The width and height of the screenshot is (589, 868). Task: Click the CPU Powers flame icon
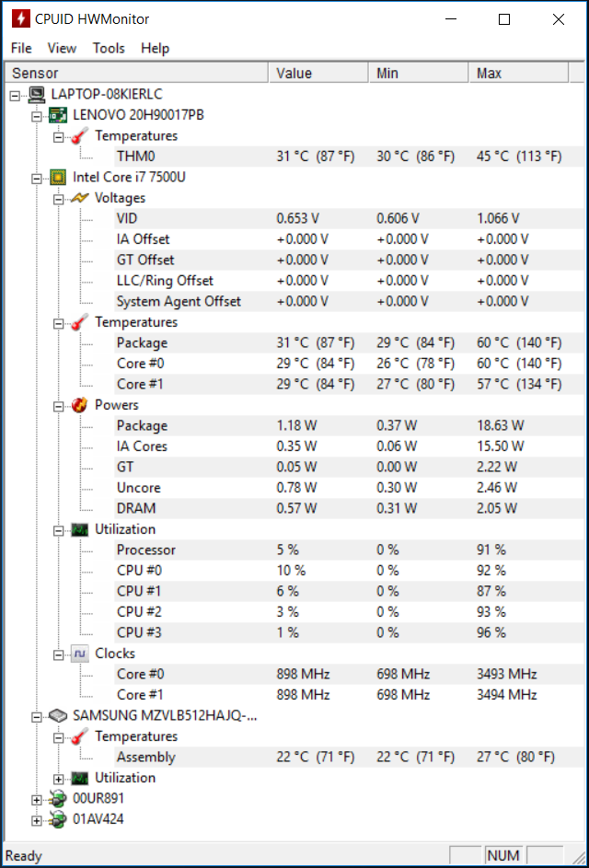click(x=80, y=405)
